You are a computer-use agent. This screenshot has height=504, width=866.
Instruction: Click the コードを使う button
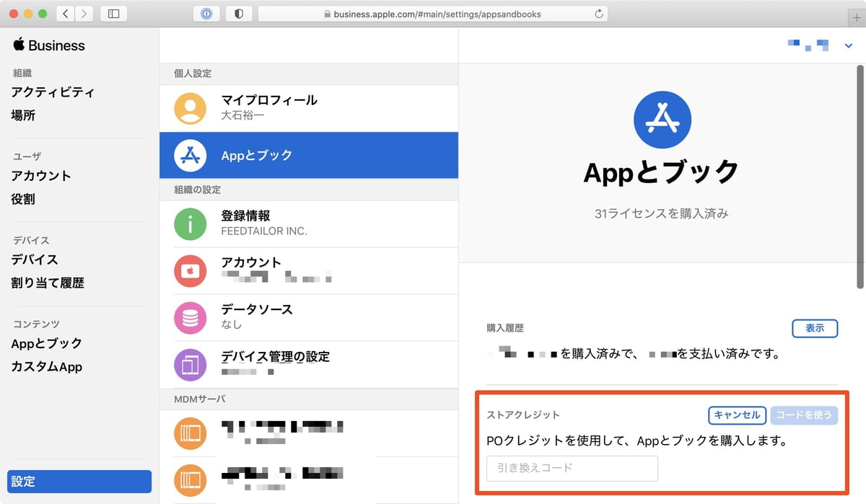804,415
